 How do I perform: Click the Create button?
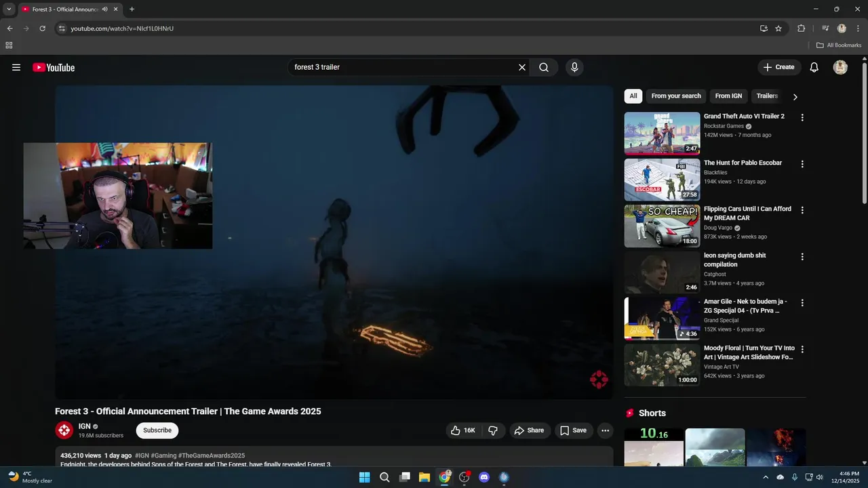point(779,67)
